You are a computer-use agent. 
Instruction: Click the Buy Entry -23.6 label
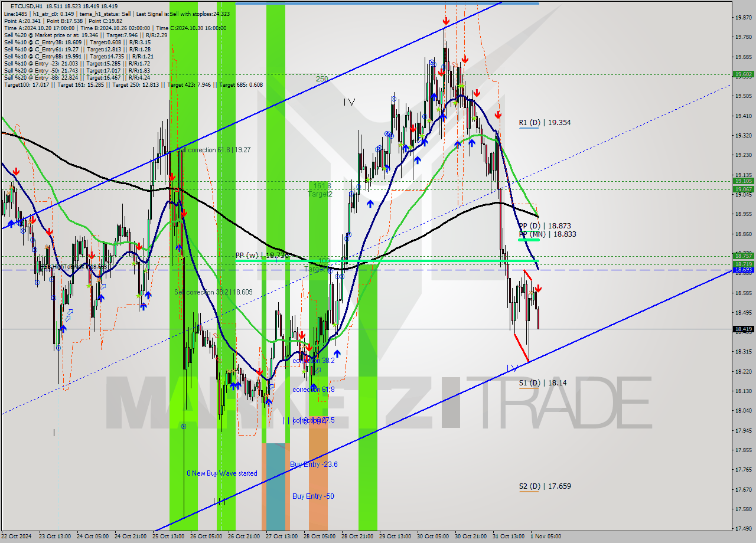click(x=314, y=465)
